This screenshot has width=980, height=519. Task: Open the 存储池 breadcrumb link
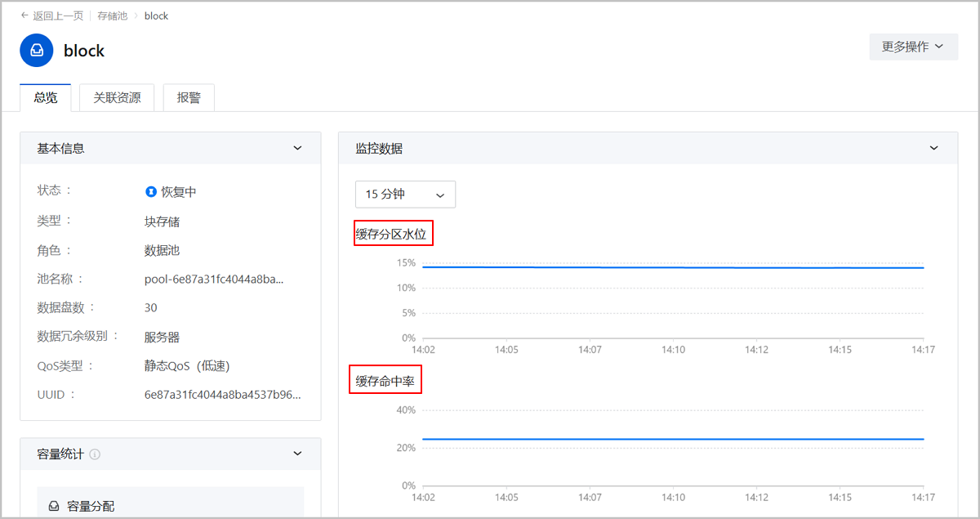coord(112,16)
